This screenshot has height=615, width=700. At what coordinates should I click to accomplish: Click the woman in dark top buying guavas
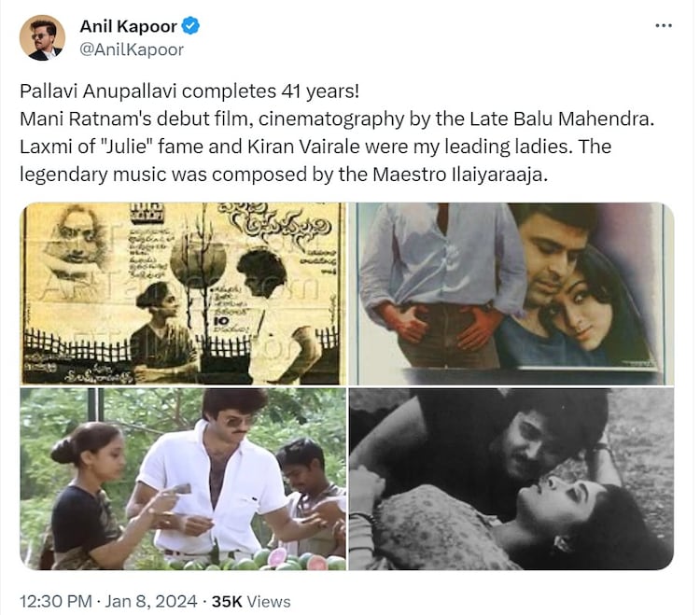tap(87, 496)
